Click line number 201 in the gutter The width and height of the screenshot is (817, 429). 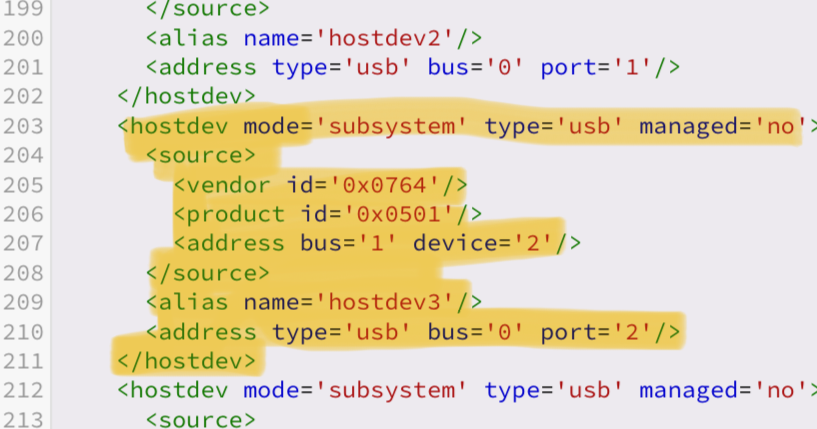pyautogui.click(x=23, y=67)
